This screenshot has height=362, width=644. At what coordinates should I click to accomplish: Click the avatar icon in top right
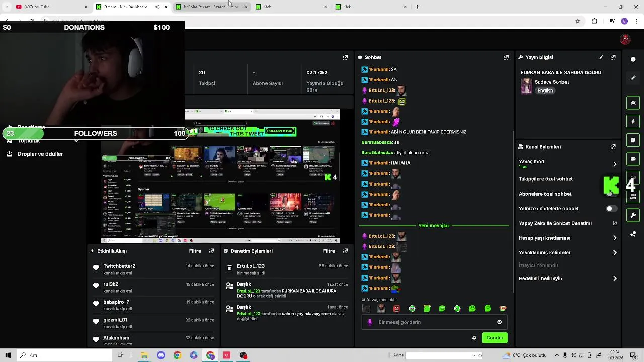[x=625, y=39]
